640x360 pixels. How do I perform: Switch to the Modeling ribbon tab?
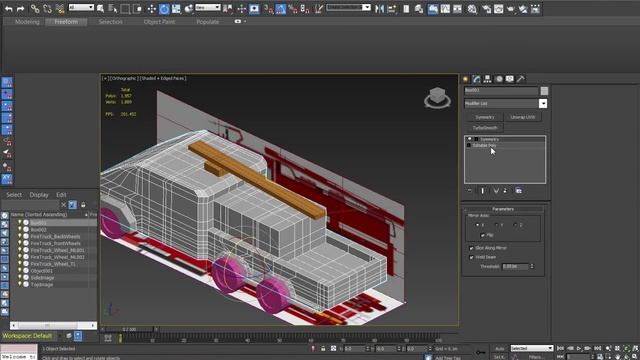(27, 22)
